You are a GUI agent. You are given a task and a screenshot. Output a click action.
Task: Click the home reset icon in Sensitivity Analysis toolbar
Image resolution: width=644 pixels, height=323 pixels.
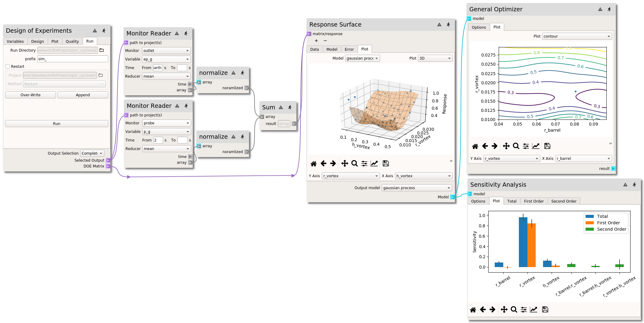(473, 310)
